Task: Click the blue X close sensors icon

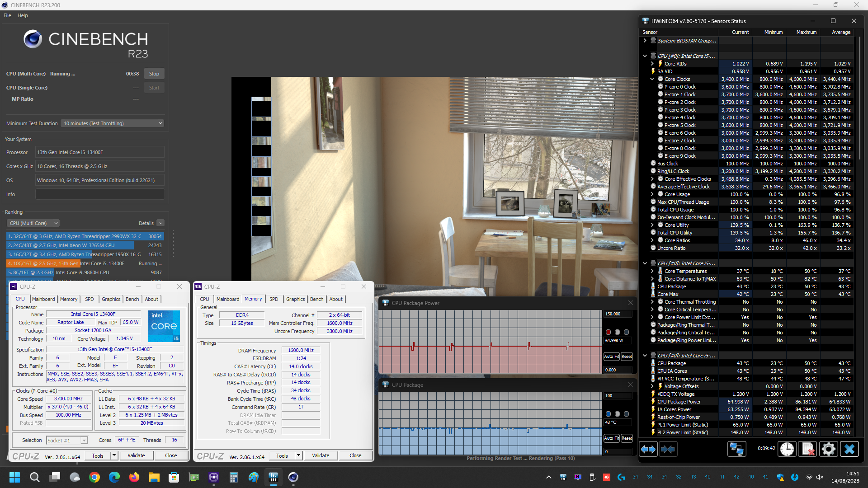Action: (x=849, y=449)
